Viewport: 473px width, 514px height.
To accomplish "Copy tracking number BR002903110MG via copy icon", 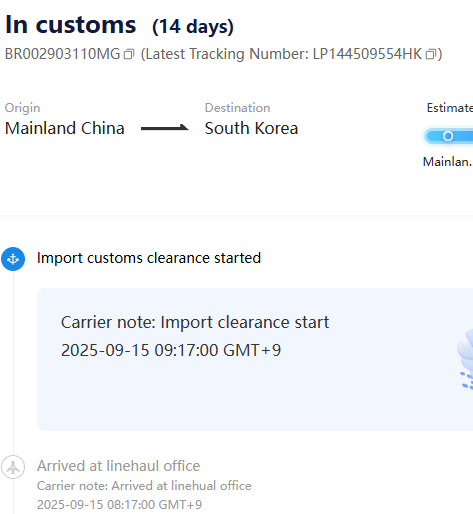I will [x=129, y=54].
